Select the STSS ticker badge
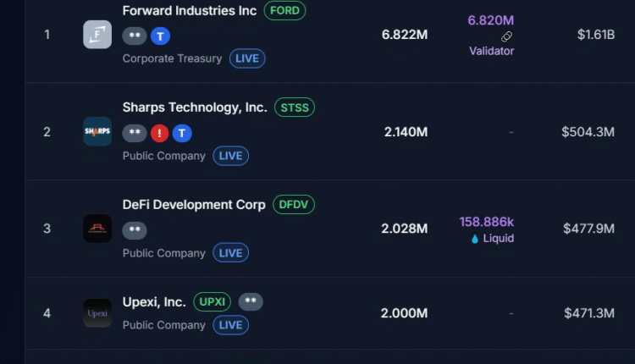 [294, 108]
